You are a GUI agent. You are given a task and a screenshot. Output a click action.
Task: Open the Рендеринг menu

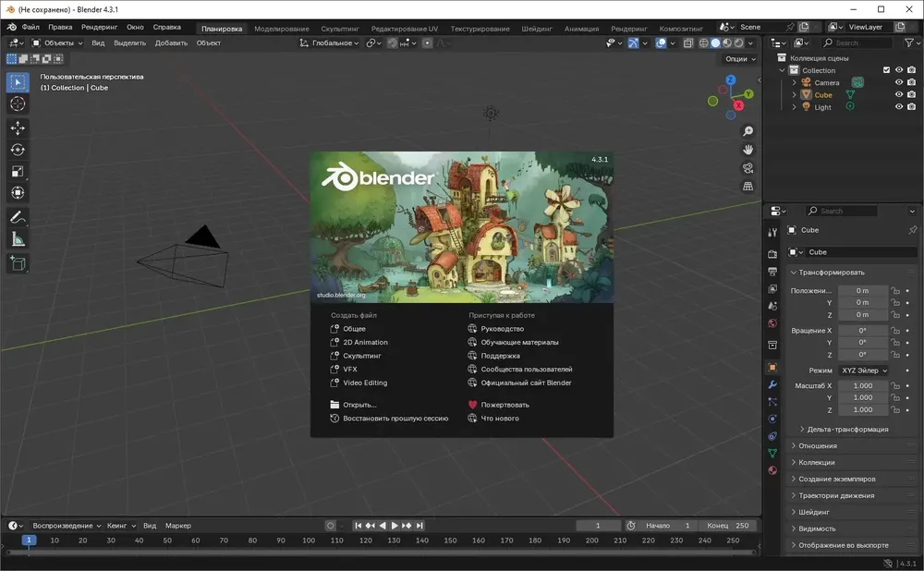coord(99,28)
